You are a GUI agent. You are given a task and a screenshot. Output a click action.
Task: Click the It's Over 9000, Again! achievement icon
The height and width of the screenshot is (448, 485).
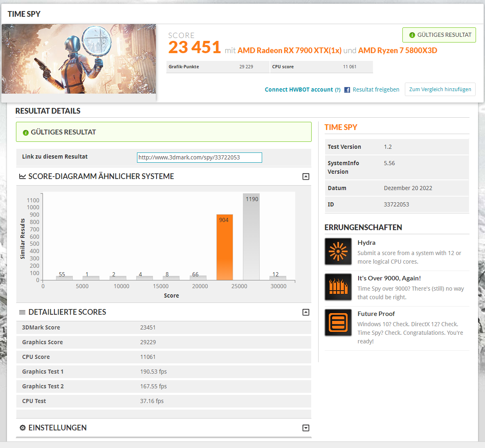pos(338,287)
